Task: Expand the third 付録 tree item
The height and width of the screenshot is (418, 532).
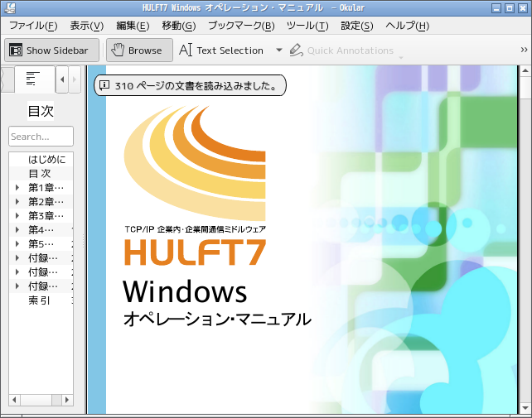Action: pyautogui.click(x=17, y=286)
